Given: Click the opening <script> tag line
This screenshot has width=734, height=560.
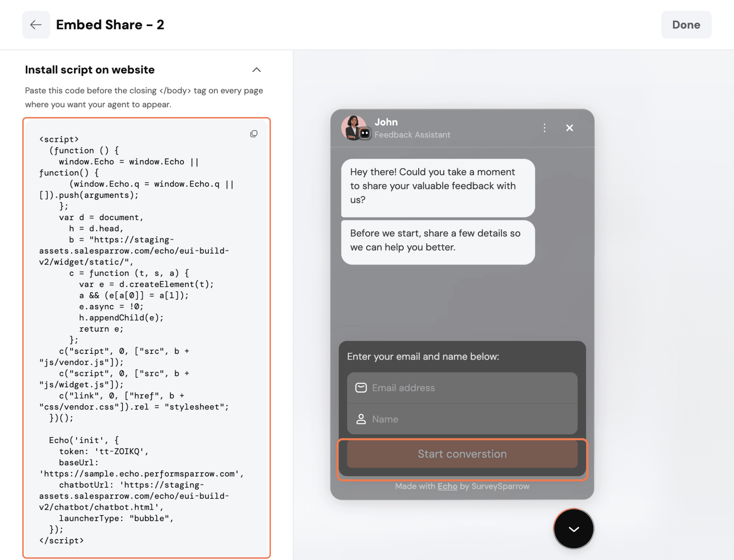Looking at the screenshot, I should pyautogui.click(x=59, y=139).
